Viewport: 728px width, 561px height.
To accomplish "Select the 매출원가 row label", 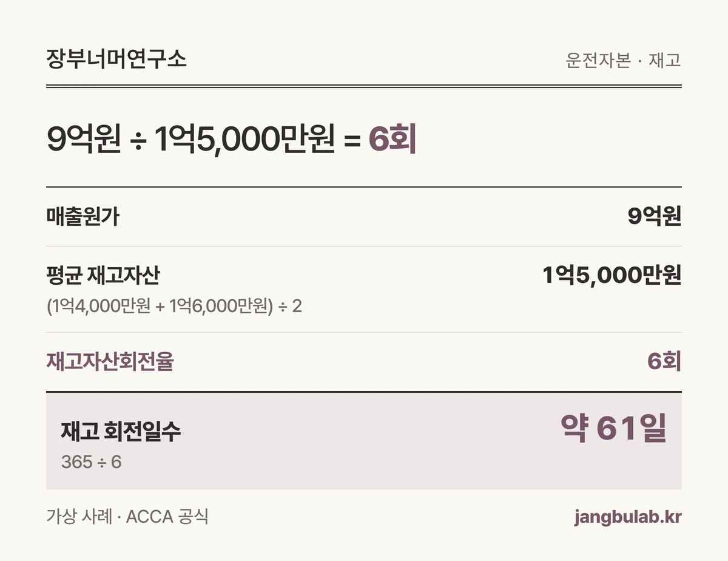I will [x=83, y=217].
